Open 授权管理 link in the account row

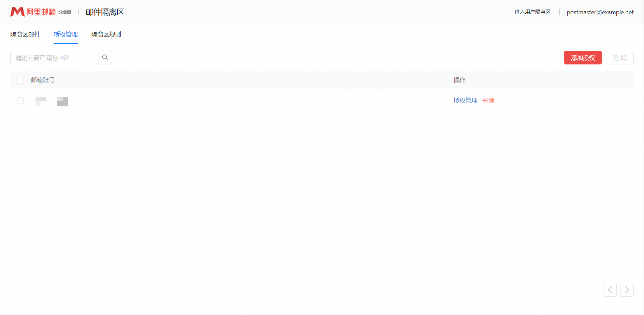pos(465,101)
